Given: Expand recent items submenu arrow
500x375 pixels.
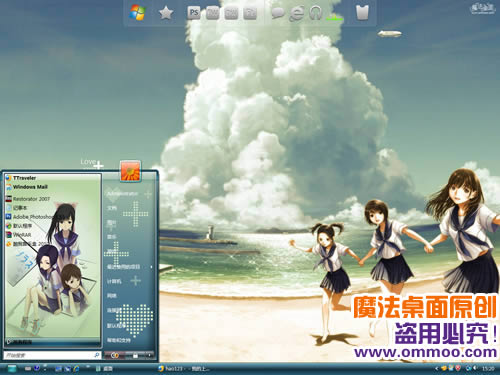Looking at the screenshot, I should (152, 267).
